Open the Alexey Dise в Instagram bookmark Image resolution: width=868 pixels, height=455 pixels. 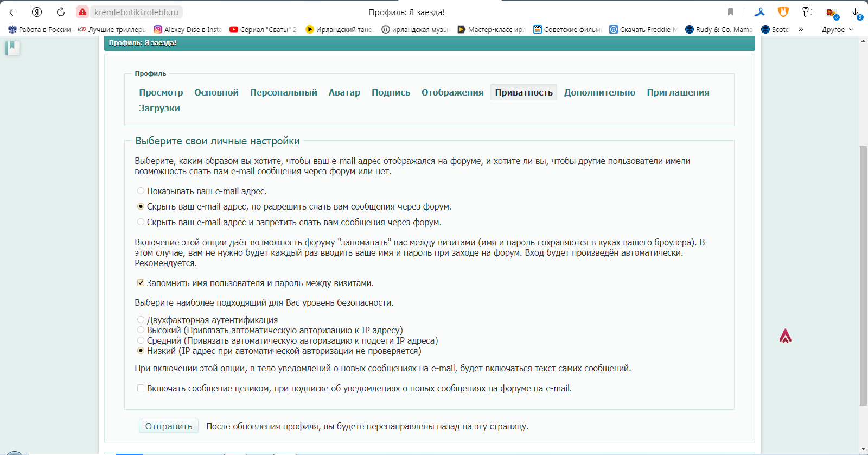188,29
